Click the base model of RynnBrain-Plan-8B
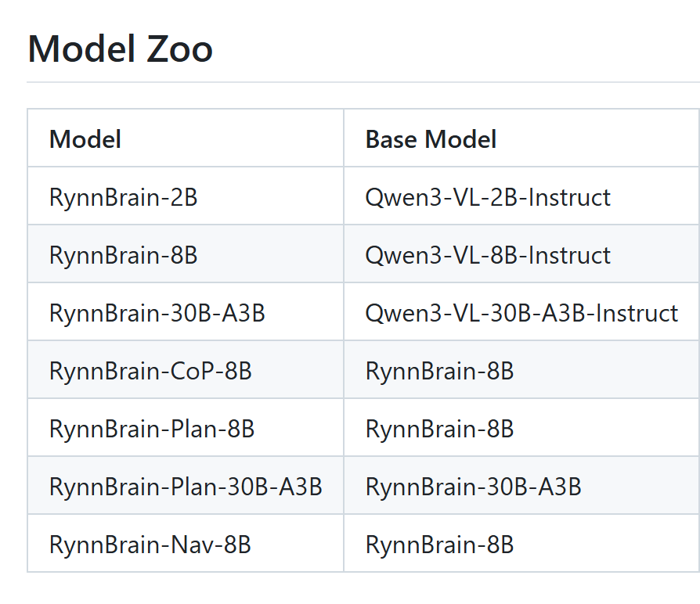 (x=439, y=429)
